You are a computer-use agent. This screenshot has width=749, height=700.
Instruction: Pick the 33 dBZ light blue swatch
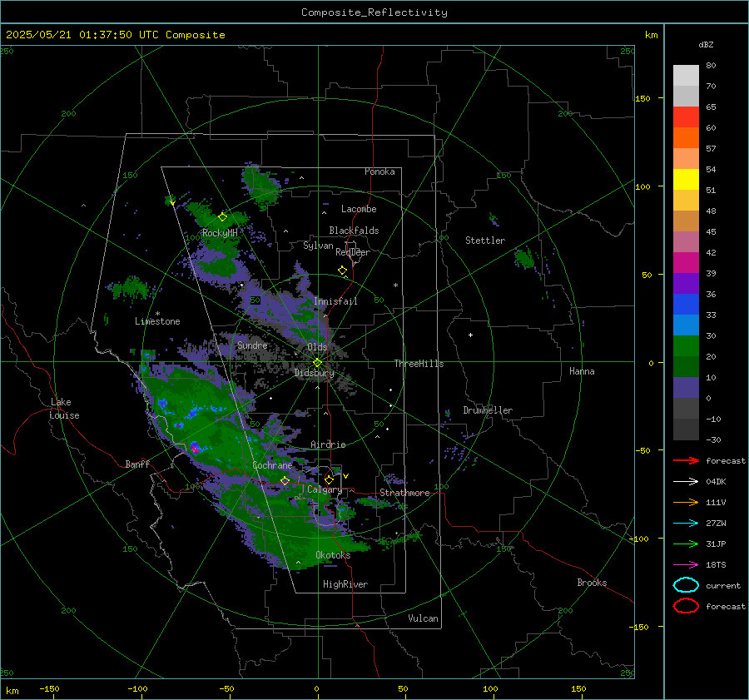(686, 325)
